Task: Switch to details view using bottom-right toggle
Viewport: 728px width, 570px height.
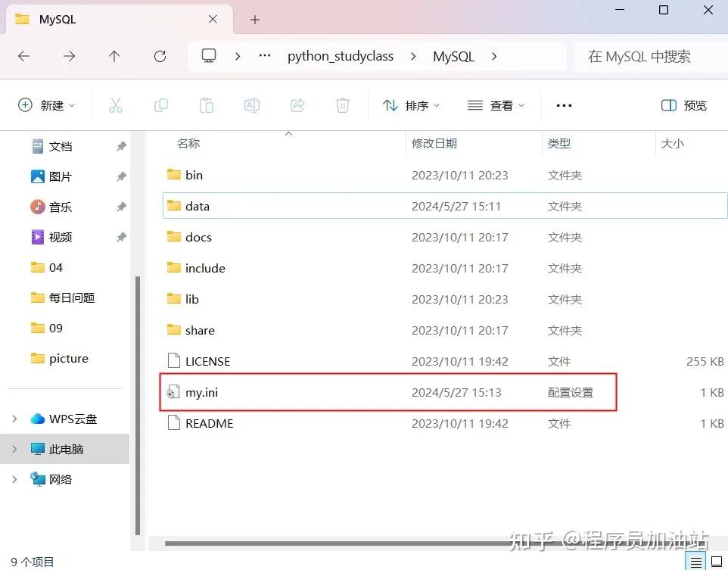Action: click(695, 561)
